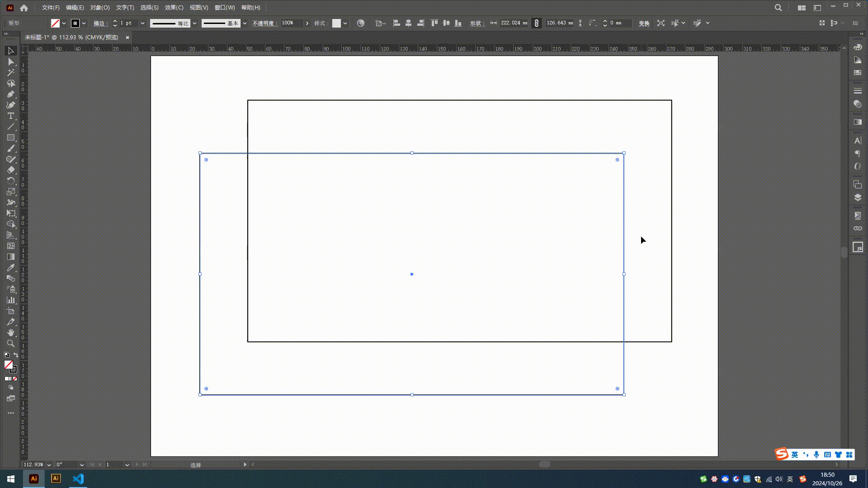This screenshot has width=868, height=488.
Task: Open the Layers panel icon
Action: (x=858, y=197)
